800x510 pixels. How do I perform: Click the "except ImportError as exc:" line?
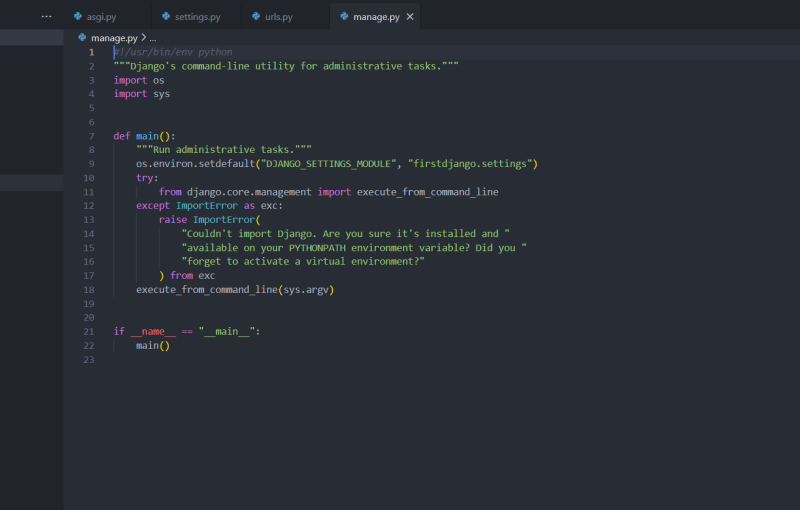click(x=209, y=206)
